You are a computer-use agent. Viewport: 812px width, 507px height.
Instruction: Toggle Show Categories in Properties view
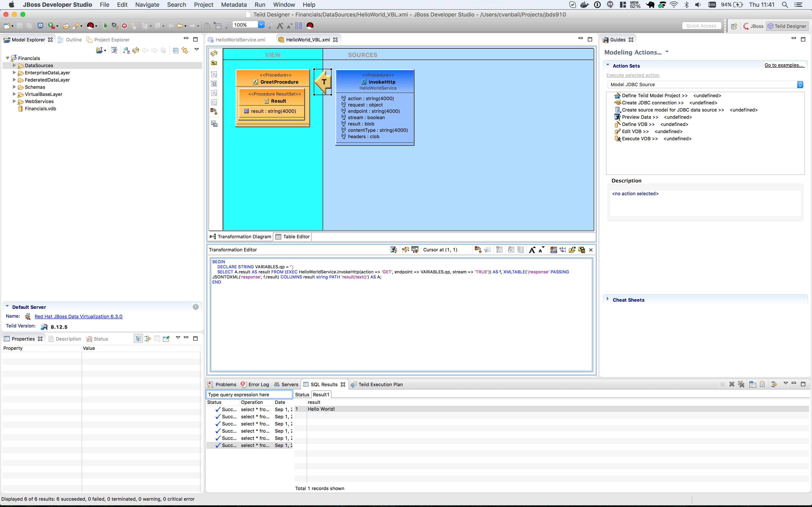(138, 339)
